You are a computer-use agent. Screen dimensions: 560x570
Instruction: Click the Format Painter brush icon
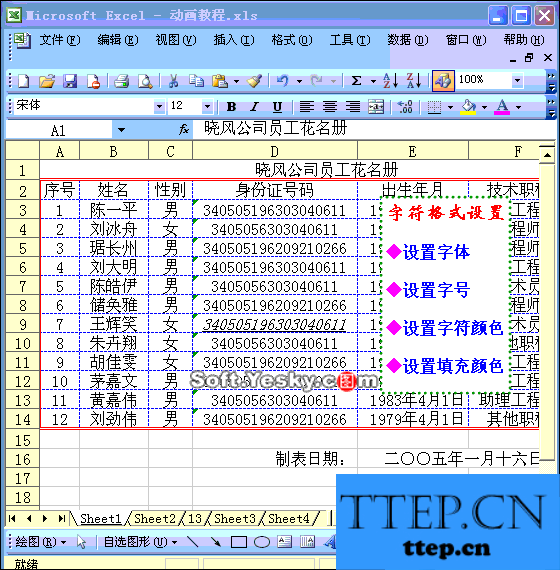pos(255,81)
